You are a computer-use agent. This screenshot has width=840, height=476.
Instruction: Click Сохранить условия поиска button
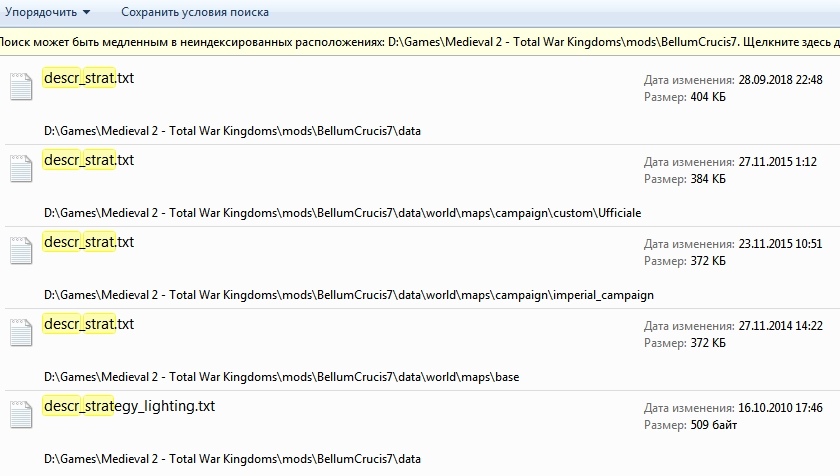coord(194,12)
